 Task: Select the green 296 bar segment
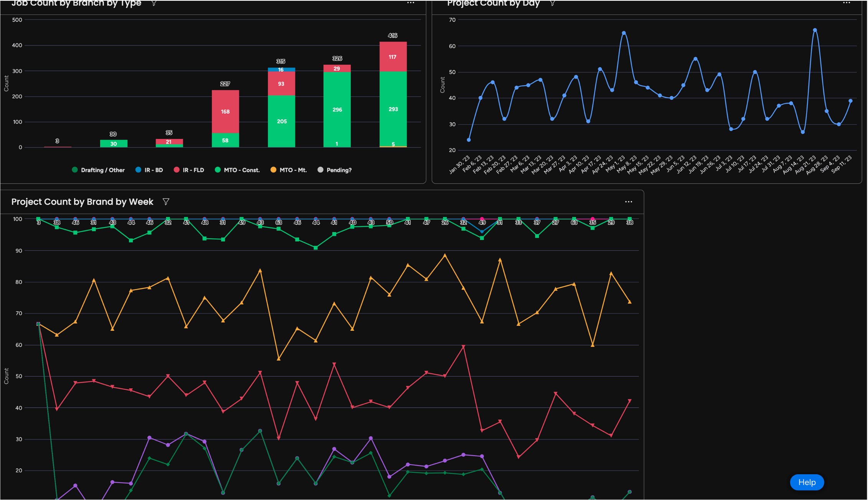(337, 109)
